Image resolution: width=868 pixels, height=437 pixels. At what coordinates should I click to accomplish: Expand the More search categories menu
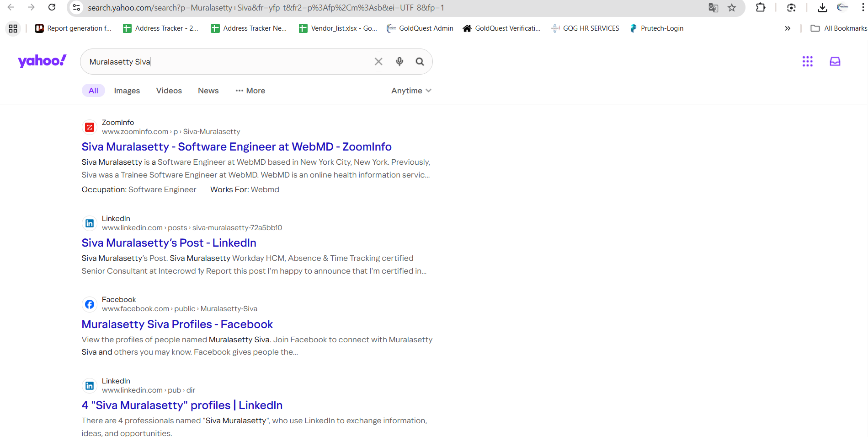tap(250, 91)
